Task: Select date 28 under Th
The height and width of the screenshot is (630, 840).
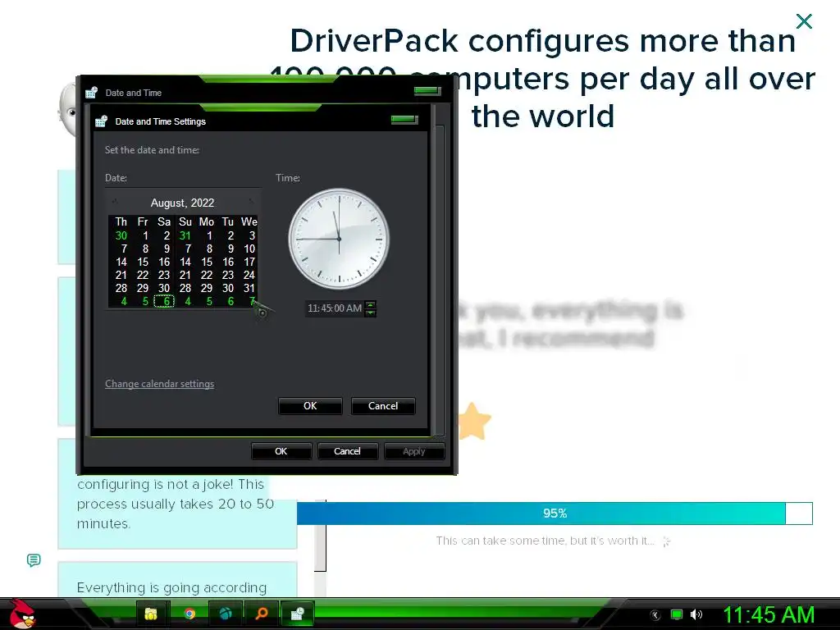Action: pos(121,288)
